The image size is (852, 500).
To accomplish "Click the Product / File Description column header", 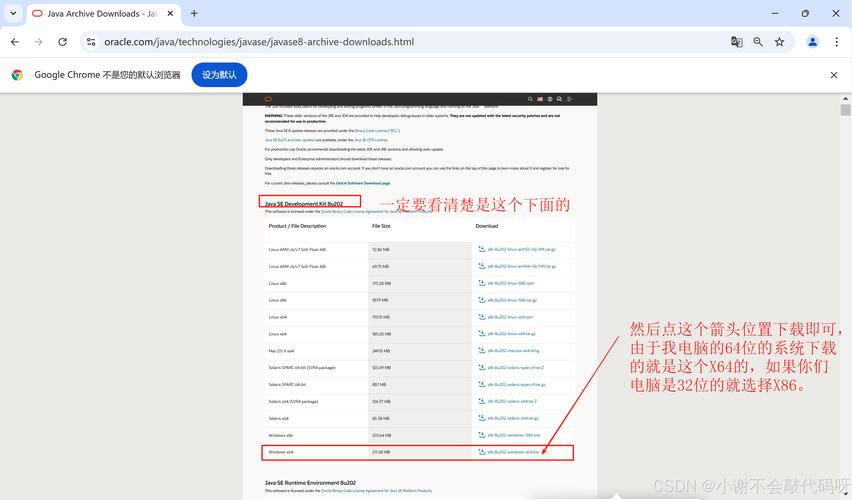I will coord(297,226).
